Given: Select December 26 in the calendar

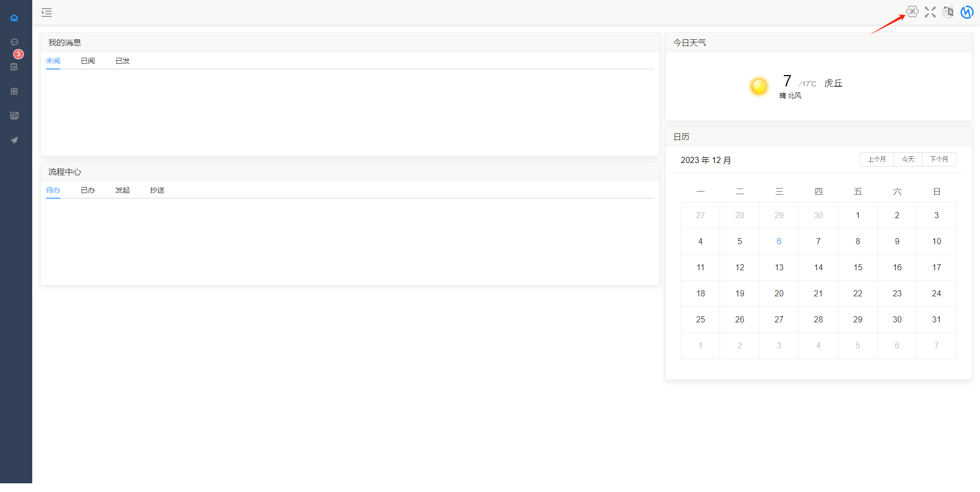Looking at the screenshot, I should coord(740,319).
